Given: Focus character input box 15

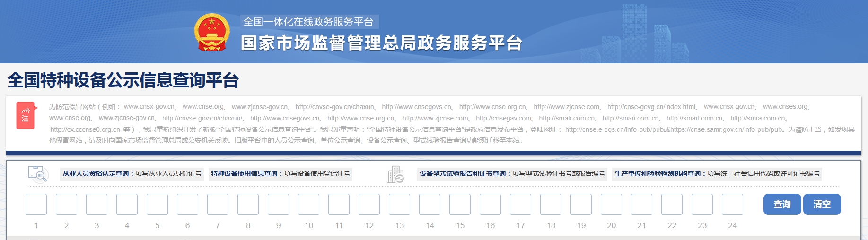Looking at the screenshot, I should pos(460,204).
